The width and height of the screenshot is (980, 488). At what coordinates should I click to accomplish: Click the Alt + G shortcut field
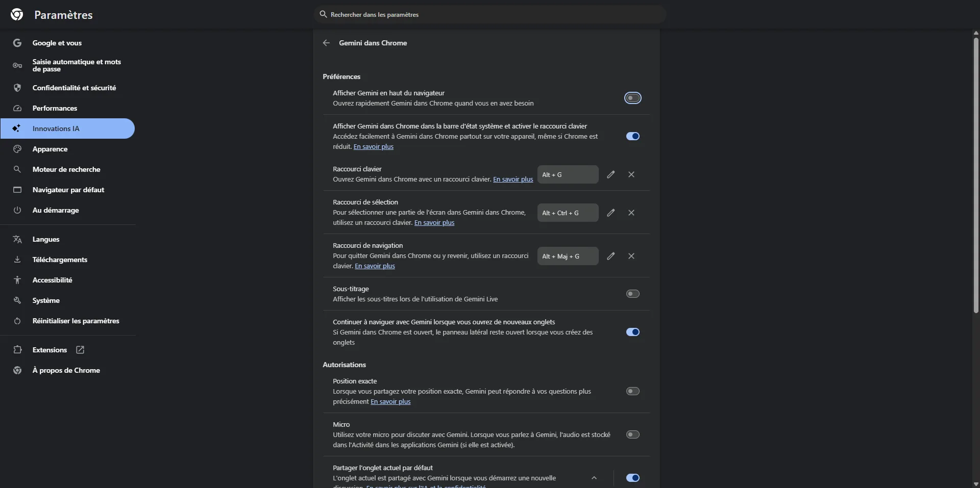pyautogui.click(x=568, y=174)
